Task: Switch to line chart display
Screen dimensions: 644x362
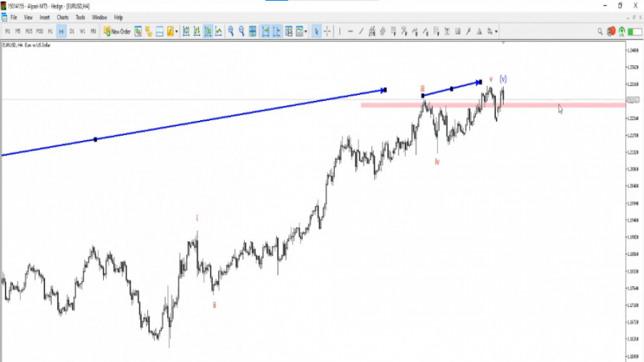Action: coord(218,31)
